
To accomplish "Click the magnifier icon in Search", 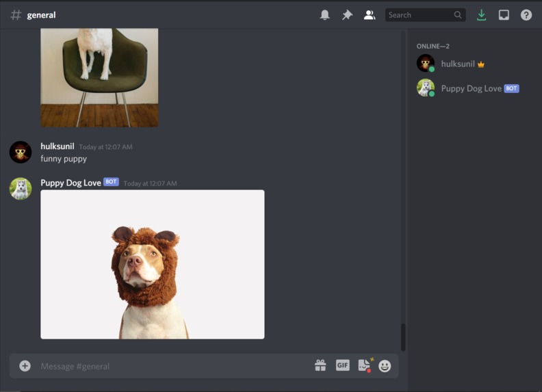I will pyautogui.click(x=458, y=15).
